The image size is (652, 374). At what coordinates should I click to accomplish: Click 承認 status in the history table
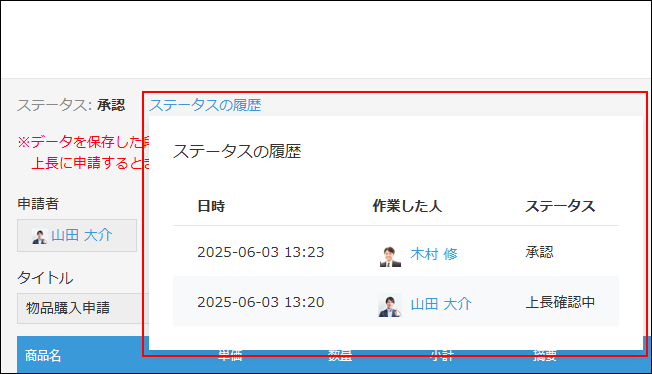[x=539, y=252]
